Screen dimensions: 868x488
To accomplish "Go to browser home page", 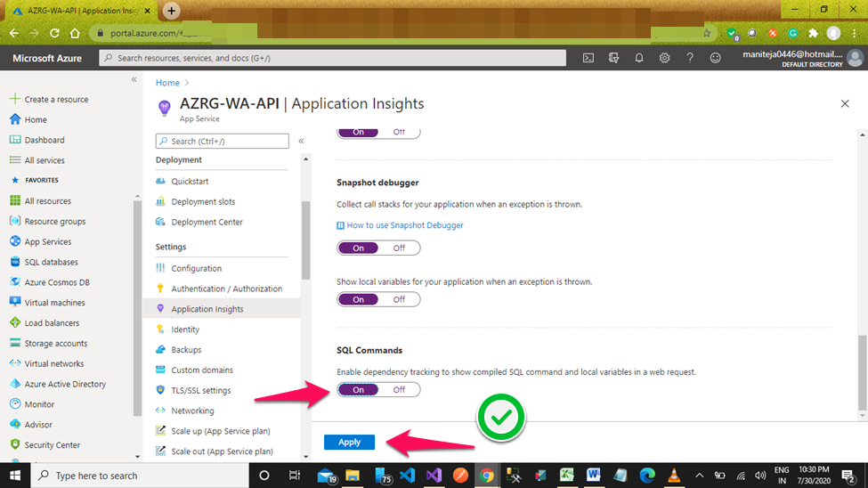I will click(75, 33).
